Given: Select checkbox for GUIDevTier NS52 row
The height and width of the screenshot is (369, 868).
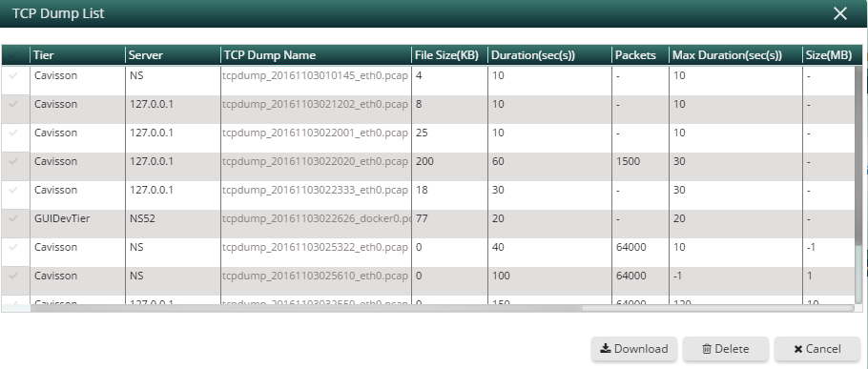Looking at the screenshot, I should click(x=14, y=218).
